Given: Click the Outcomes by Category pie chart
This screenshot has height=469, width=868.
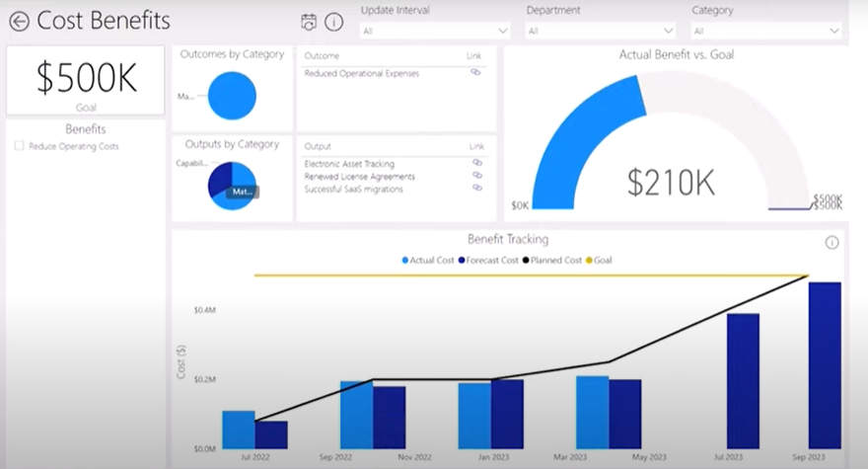Looking at the screenshot, I should 233,96.
